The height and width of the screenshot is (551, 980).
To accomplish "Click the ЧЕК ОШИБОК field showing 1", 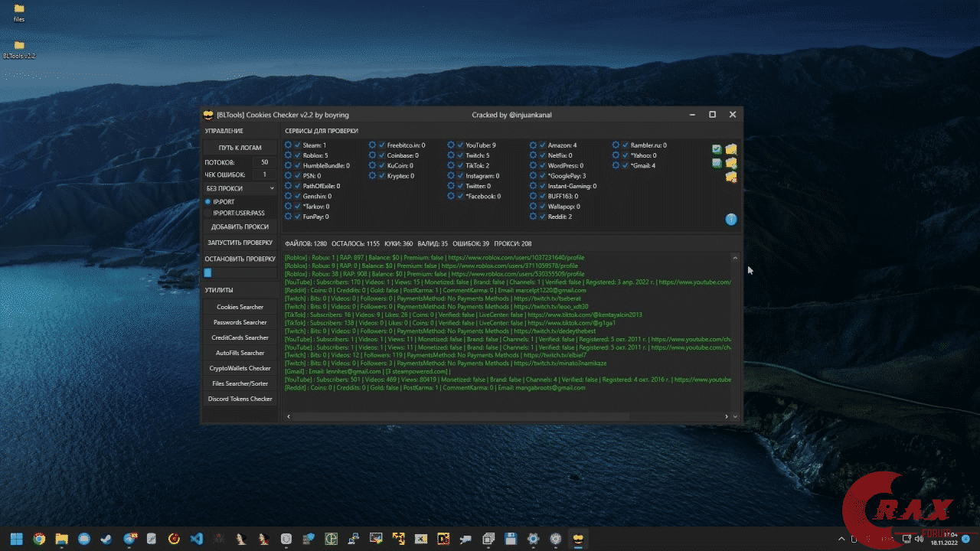I will coord(264,174).
